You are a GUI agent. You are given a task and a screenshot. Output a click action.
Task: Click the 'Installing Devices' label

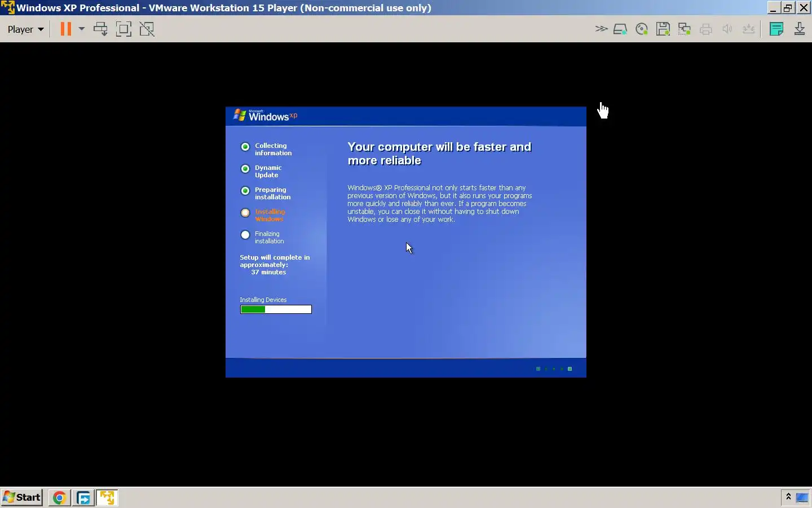tap(263, 300)
